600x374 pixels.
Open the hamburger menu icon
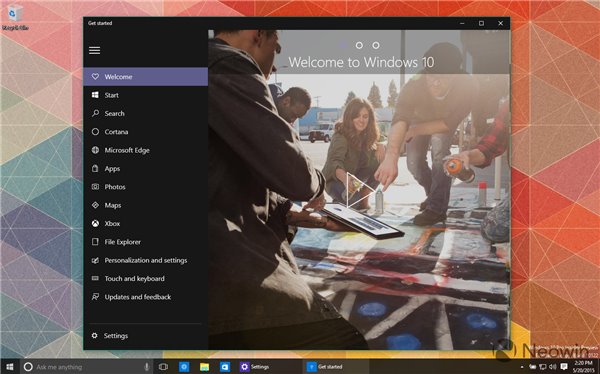[95, 50]
